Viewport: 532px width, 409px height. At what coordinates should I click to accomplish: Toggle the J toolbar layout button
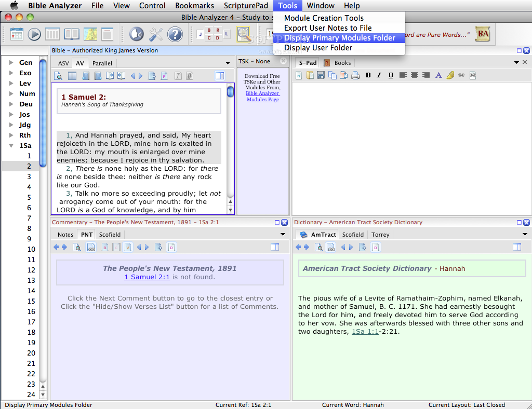[200, 34]
